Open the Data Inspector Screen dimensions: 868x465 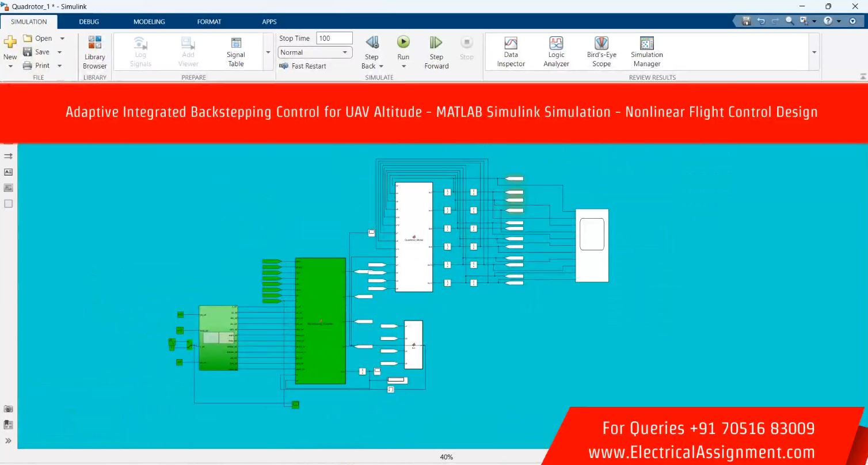pos(511,52)
